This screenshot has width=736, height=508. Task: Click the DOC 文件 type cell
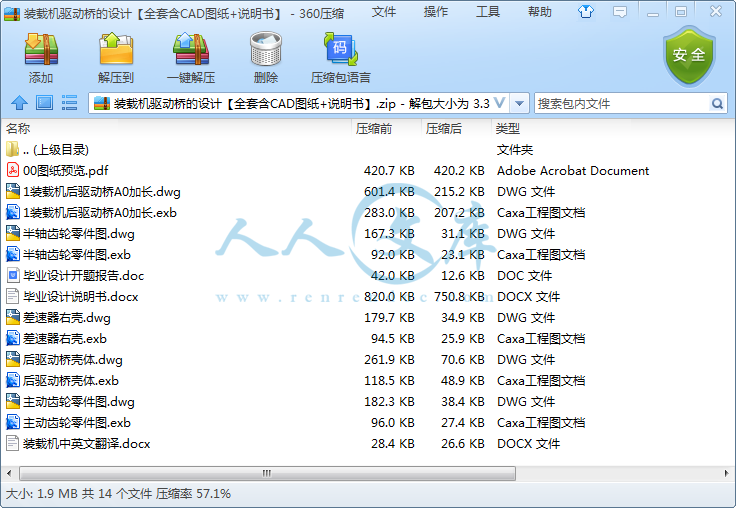click(524, 276)
